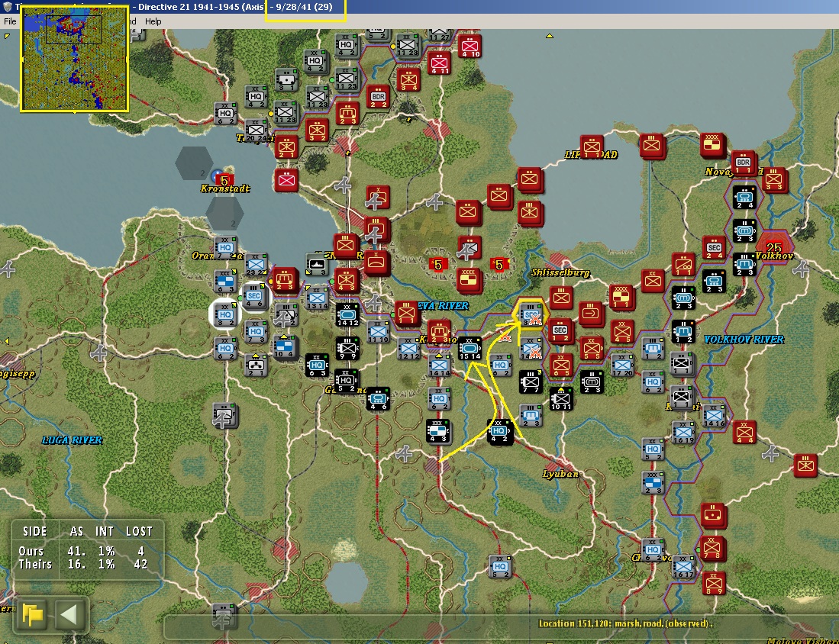This screenshot has width=839, height=644.
Task: Select the red infantry unit 7 8
Action: (712, 549)
